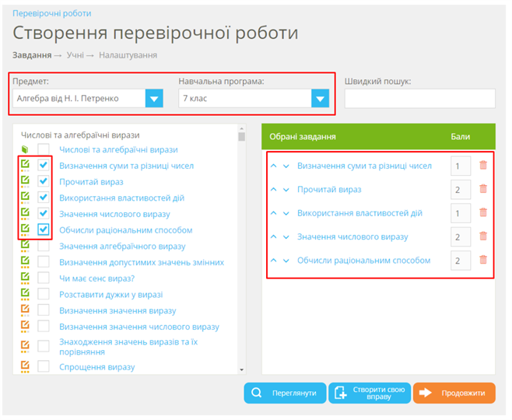Remove 'Обчисли раціональним способом' using trash icon
Image resolution: width=512 pixels, height=420 pixels.
483,260
